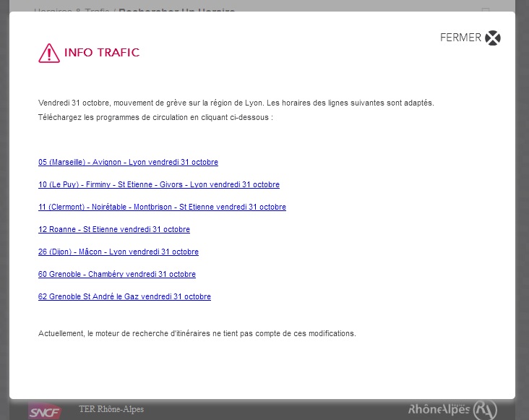Click the FERMER label
529x420 pixels.
point(460,38)
